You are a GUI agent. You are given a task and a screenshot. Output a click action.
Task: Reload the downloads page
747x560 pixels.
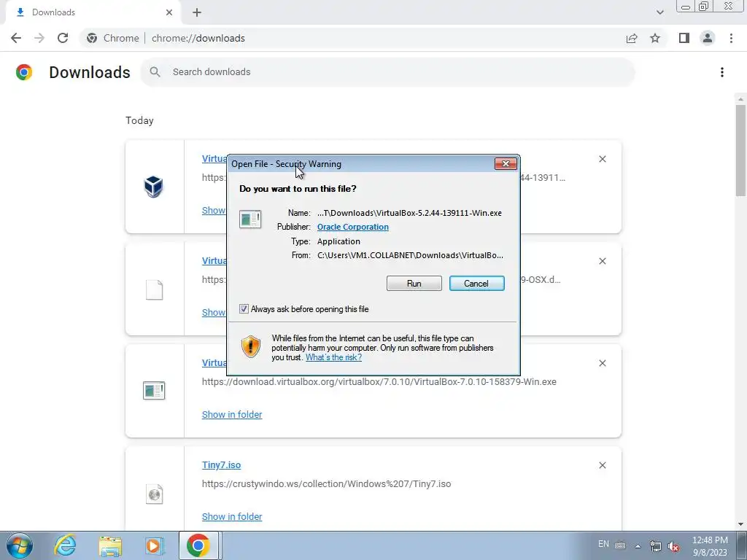coord(63,38)
